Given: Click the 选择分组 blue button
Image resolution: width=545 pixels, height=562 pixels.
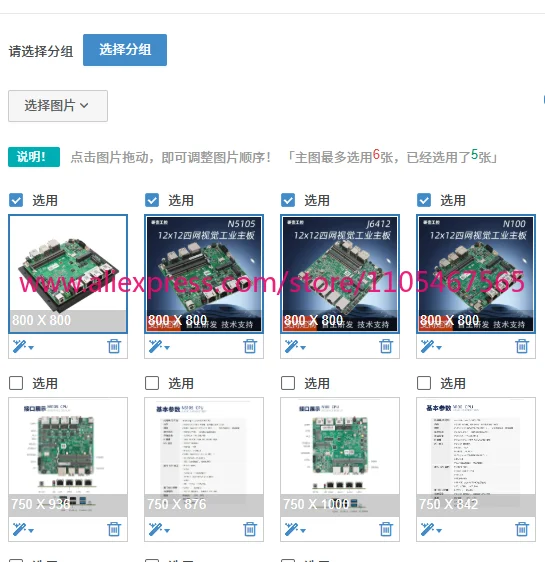Looking at the screenshot, I should [x=125, y=50].
